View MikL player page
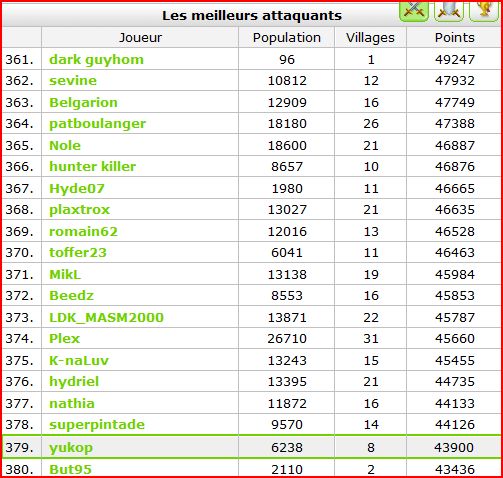 (x=65, y=275)
